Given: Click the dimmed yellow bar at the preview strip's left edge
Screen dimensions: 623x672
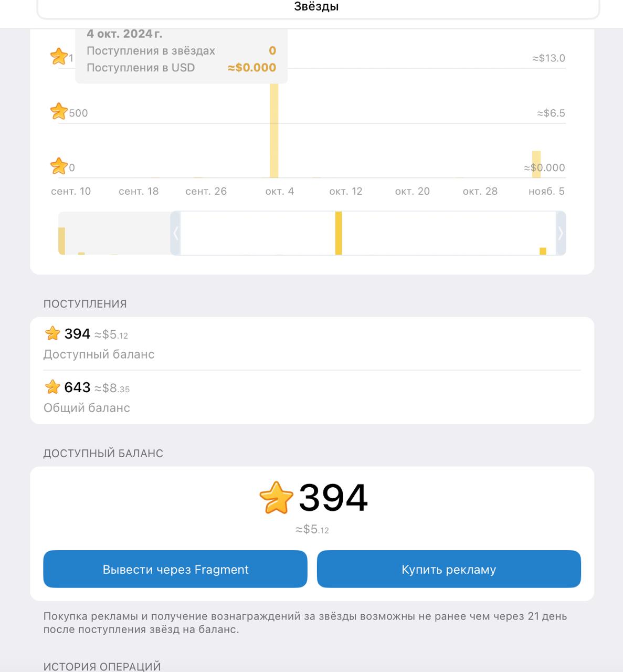Looking at the screenshot, I should coord(62,241).
